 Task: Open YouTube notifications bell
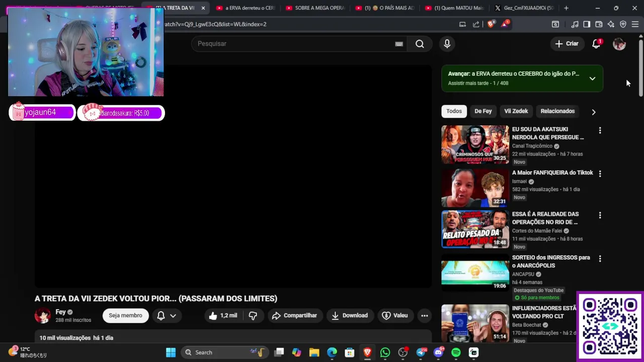click(596, 44)
